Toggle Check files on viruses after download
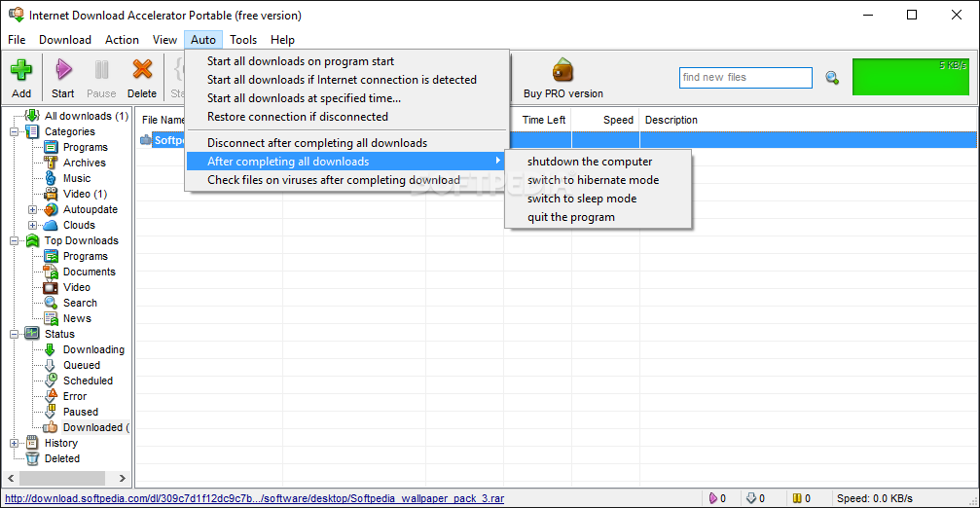Viewport: 980px width, 508px height. (x=346, y=180)
